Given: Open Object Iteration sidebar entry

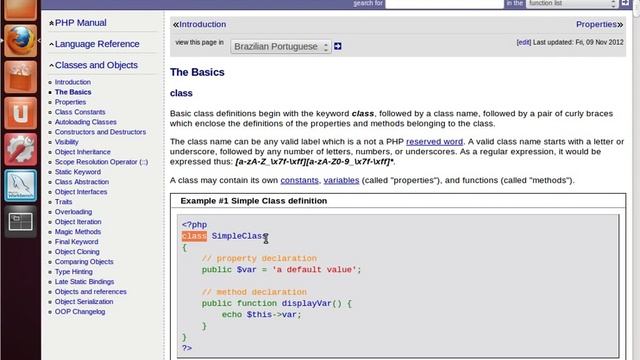Looking at the screenshot, I should (x=78, y=222).
